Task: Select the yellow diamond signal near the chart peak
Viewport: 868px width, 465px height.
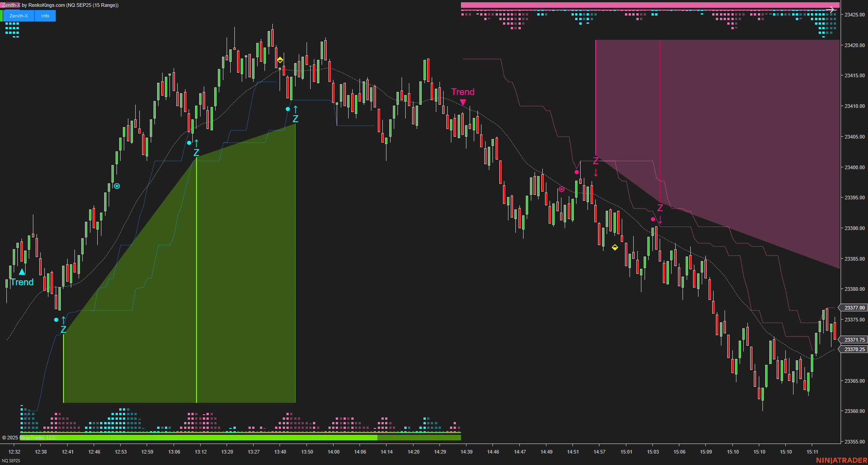Action: tap(280, 59)
